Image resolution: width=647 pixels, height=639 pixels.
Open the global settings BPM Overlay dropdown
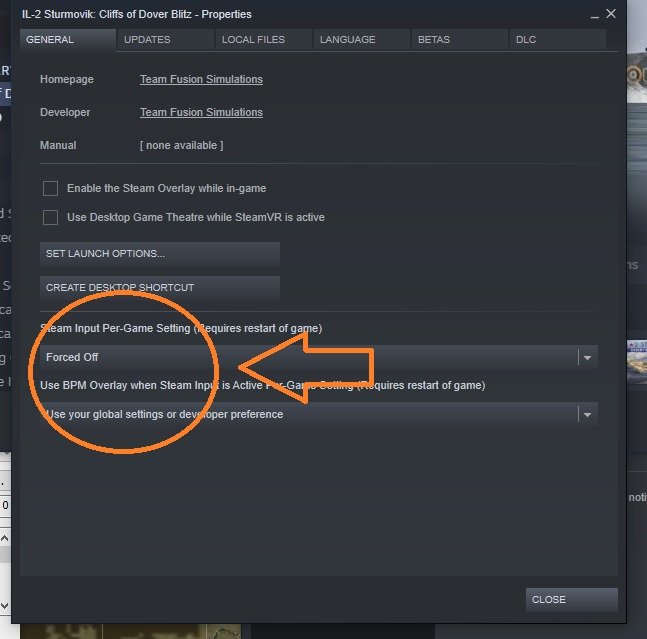(x=319, y=414)
